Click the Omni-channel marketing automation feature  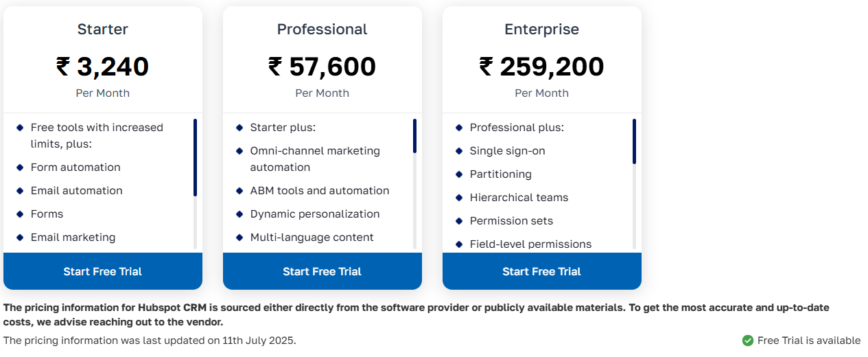[x=314, y=159]
